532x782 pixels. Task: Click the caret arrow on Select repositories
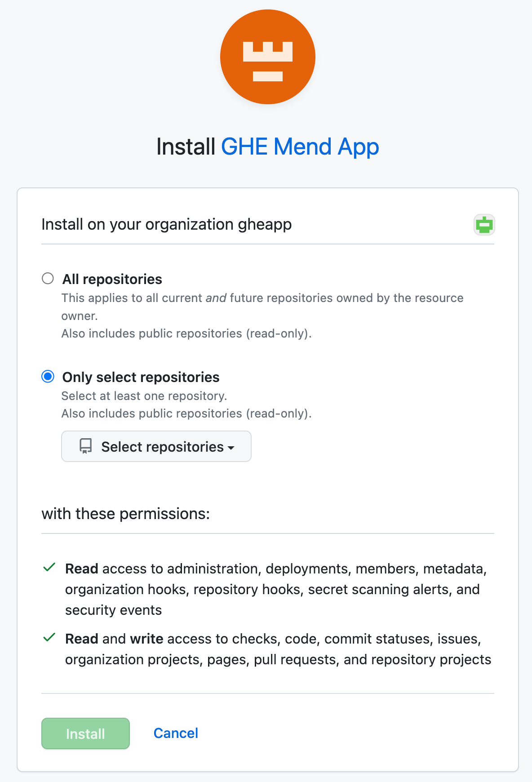click(x=231, y=448)
